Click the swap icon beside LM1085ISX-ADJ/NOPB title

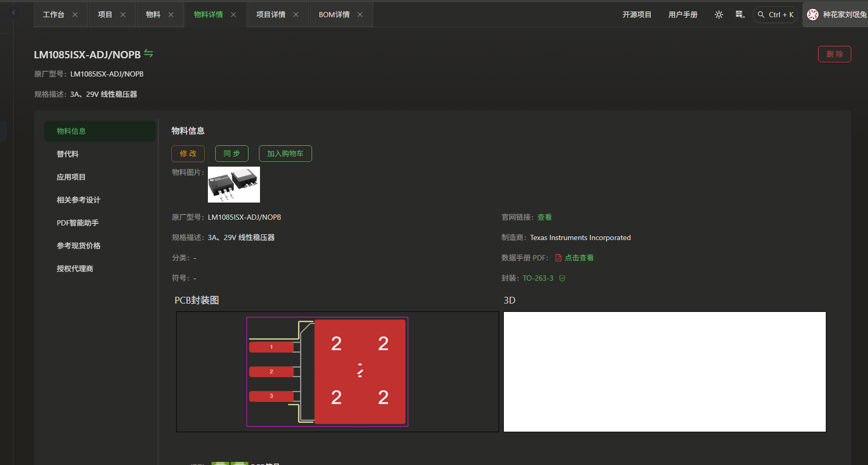148,54
